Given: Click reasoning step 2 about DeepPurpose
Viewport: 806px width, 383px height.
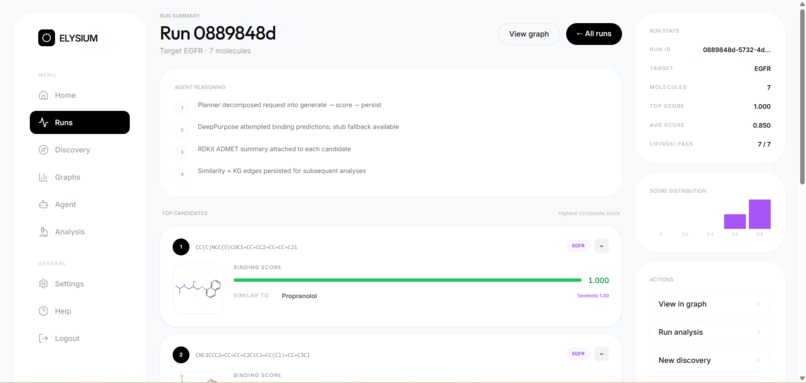Looking at the screenshot, I should (x=298, y=126).
